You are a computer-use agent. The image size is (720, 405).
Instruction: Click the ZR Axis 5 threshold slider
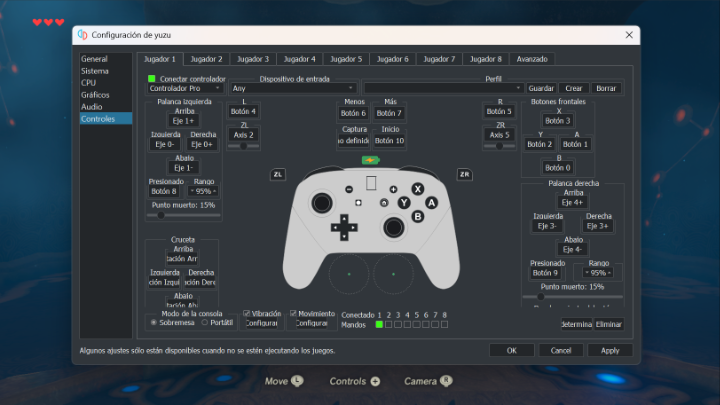(x=499, y=146)
